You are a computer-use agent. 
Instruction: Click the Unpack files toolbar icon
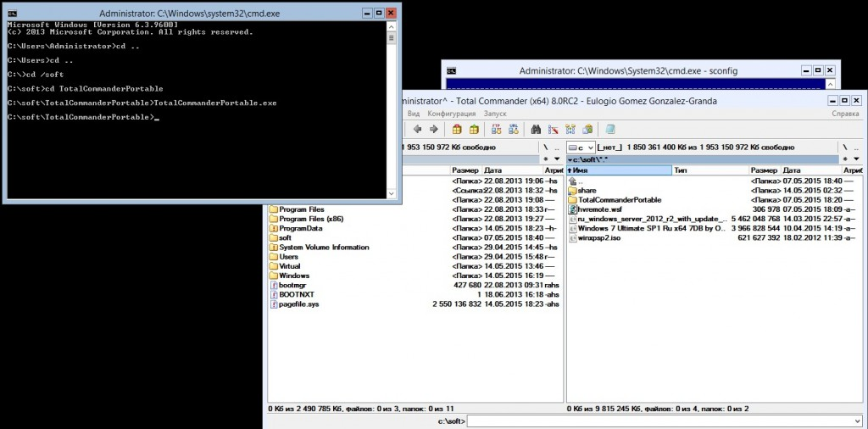click(x=474, y=130)
